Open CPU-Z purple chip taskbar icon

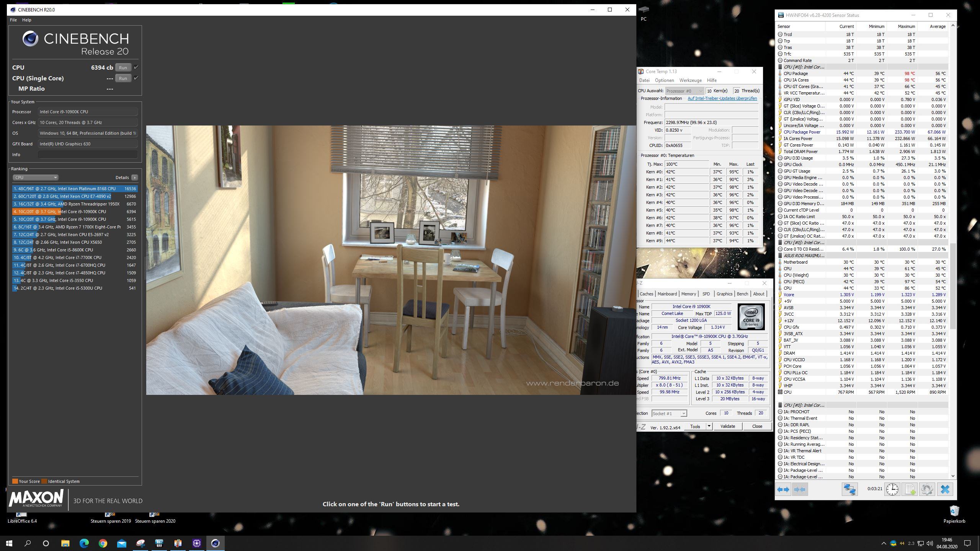[197, 543]
